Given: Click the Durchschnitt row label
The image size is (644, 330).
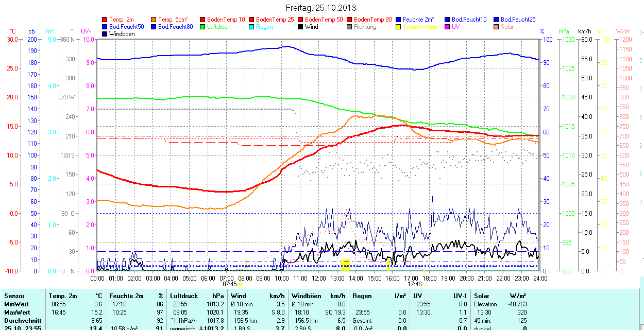Looking at the screenshot, I should 23,321.
